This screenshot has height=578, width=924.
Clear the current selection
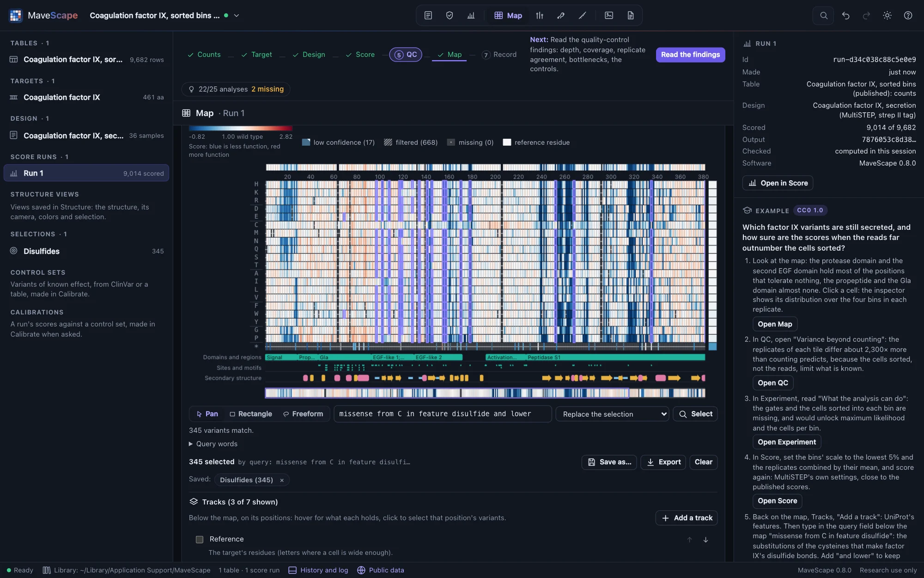click(x=703, y=462)
